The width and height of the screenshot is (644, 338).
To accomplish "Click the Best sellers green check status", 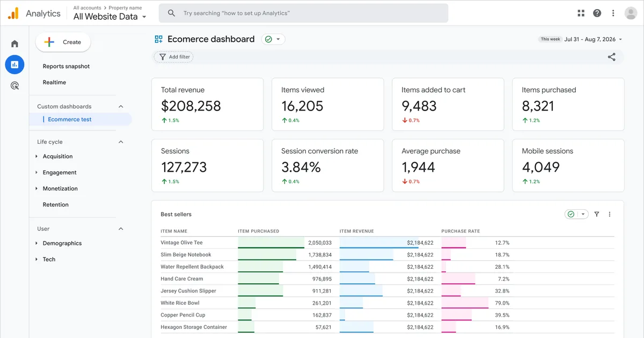I will pos(571,214).
